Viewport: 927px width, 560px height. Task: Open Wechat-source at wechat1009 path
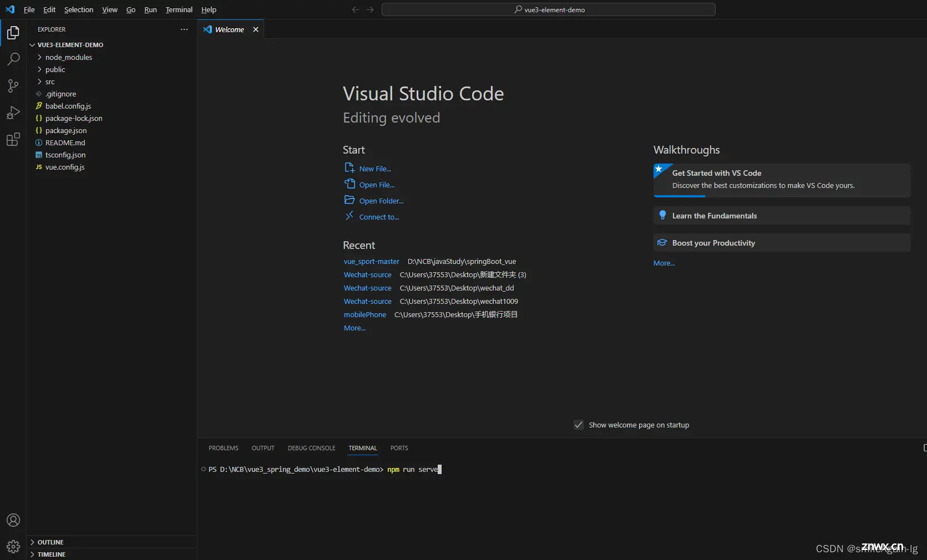(x=368, y=301)
